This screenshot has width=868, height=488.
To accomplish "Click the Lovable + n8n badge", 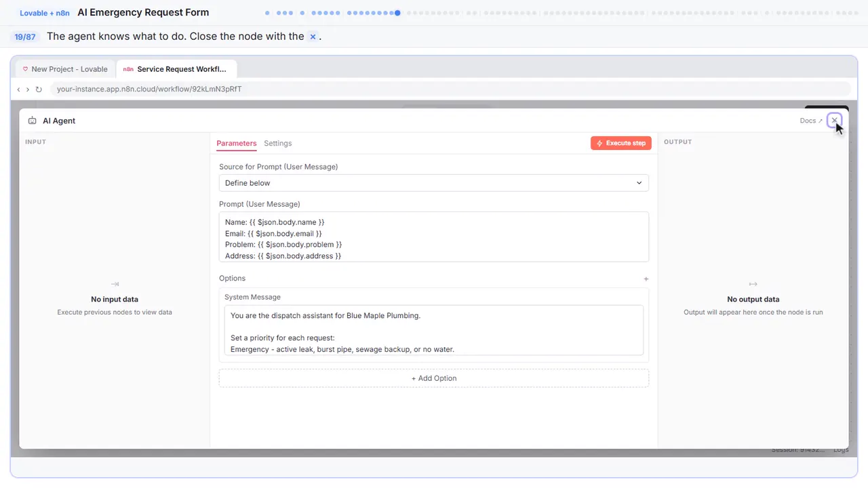I will [x=45, y=13].
